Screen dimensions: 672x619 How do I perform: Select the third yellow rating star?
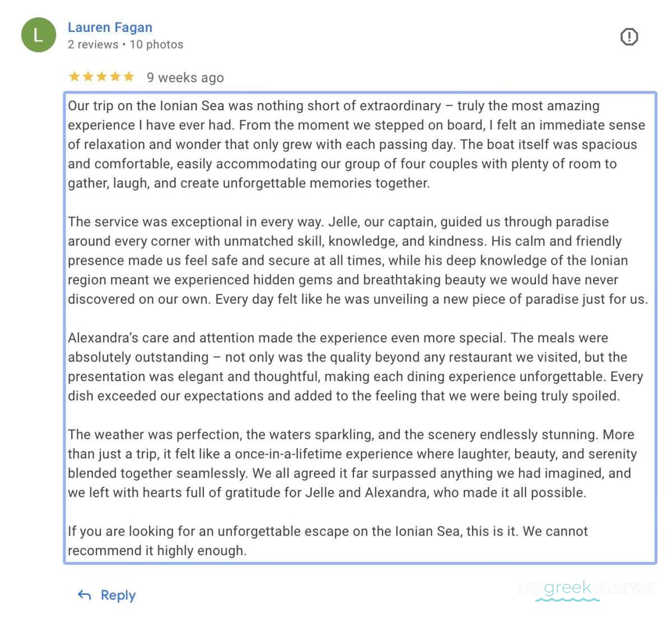coord(101,77)
